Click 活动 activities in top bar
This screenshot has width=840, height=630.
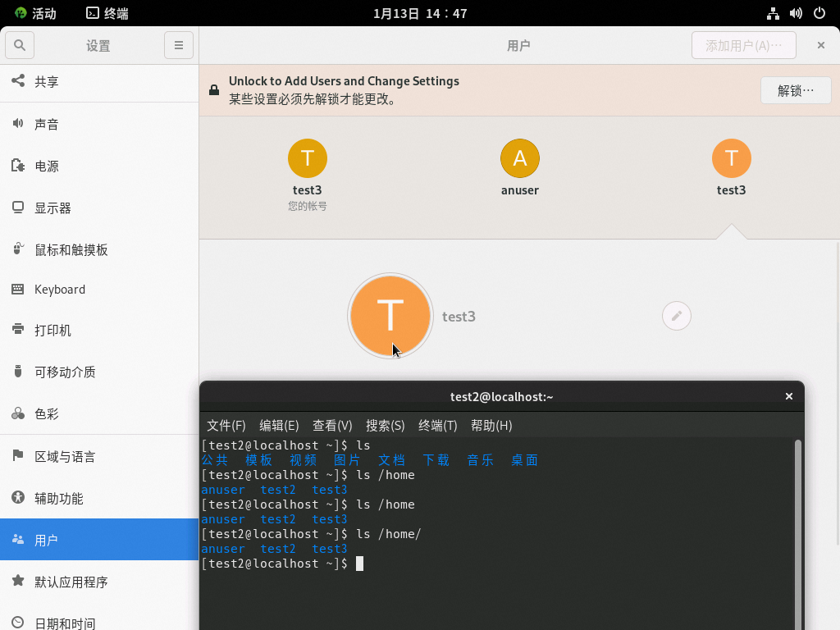coord(35,13)
